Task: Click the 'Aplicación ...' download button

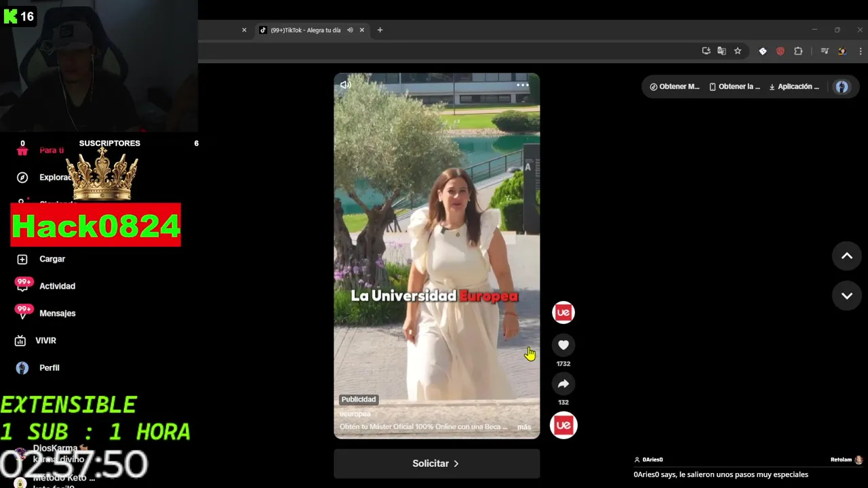Action: [794, 87]
